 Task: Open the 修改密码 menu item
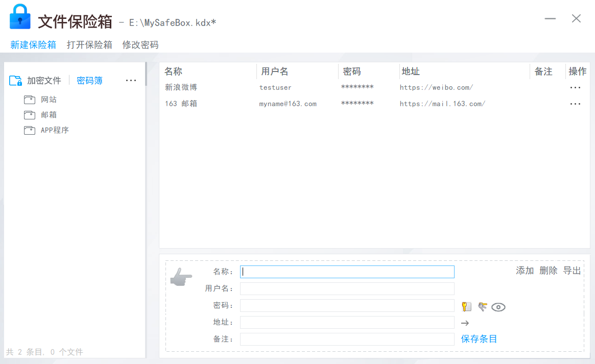[140, 45]
